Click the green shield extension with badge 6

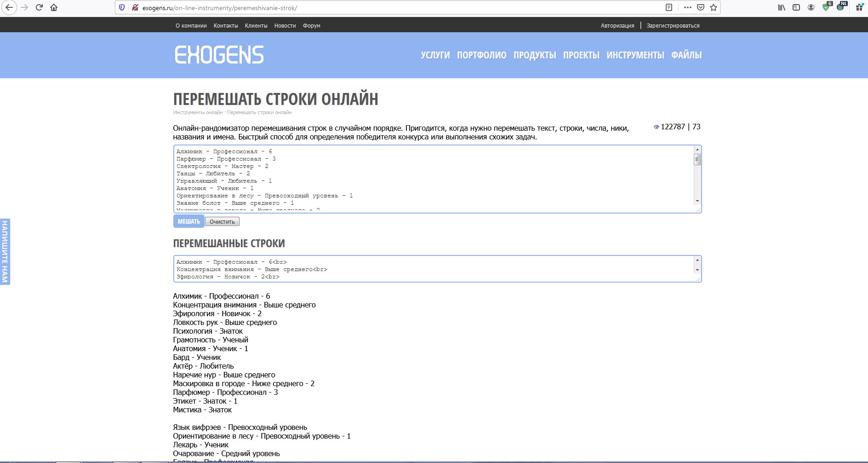tap(827, 7)
